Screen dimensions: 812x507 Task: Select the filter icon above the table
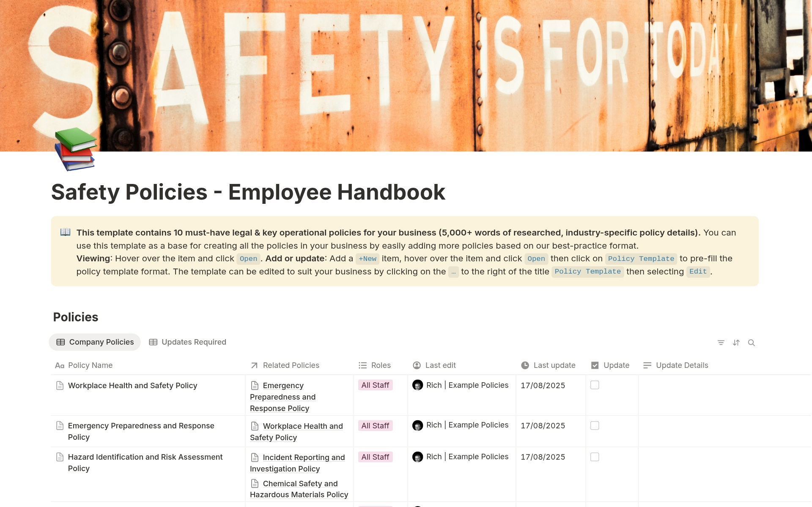click(x=721, y=343)
